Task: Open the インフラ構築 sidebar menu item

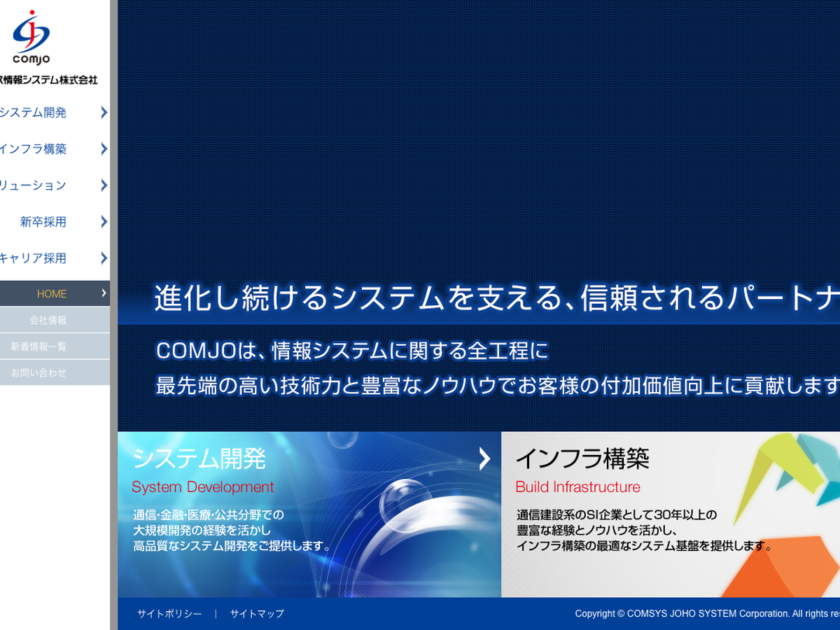Action: pos(34,148)
